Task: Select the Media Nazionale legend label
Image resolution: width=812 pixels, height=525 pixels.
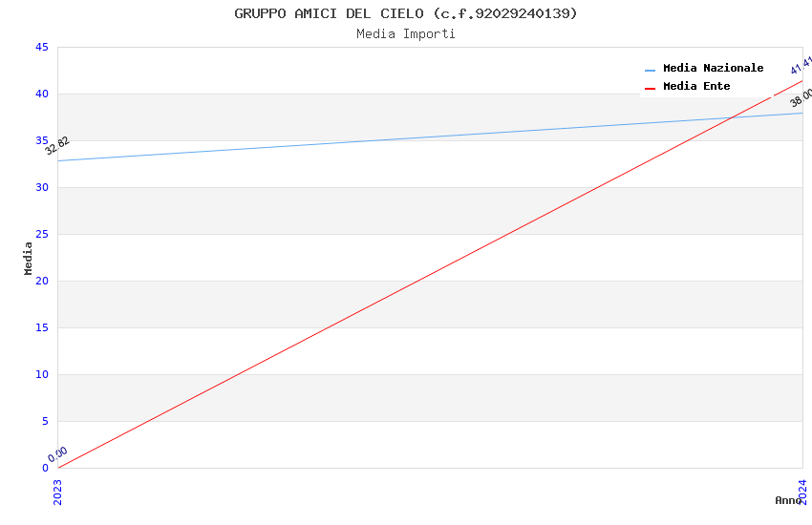Action: tap(713, 69)
